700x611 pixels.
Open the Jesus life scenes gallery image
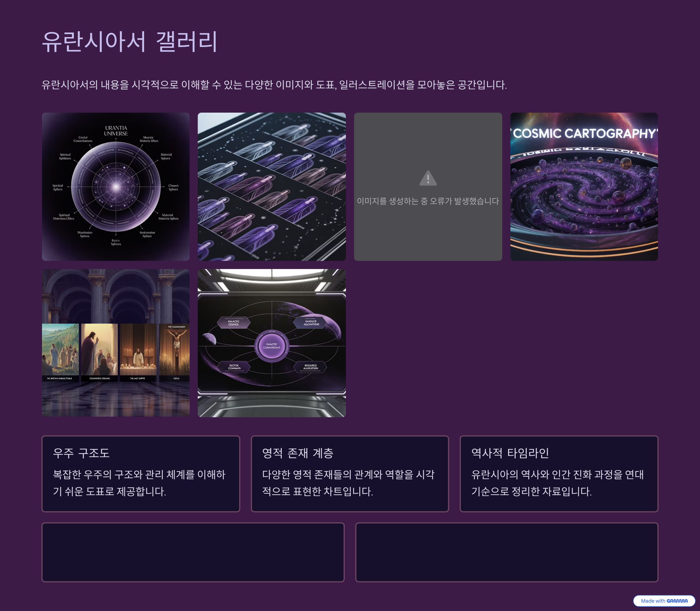point(116,343)
